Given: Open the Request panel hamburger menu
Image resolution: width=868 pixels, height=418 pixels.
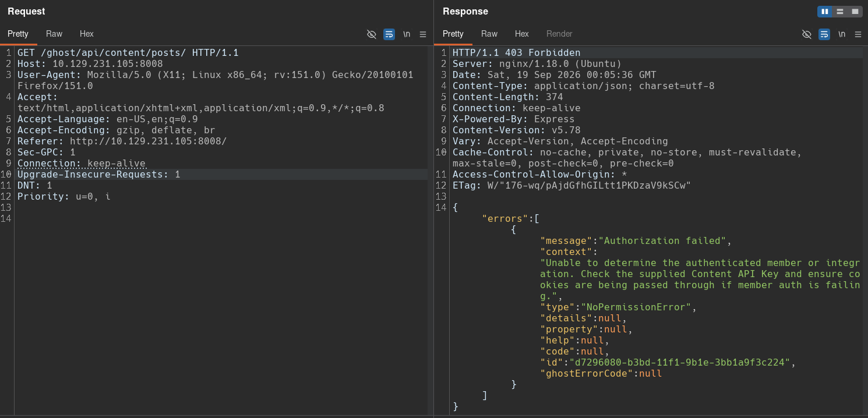Looking at the screenshot, I should point(423,34).
